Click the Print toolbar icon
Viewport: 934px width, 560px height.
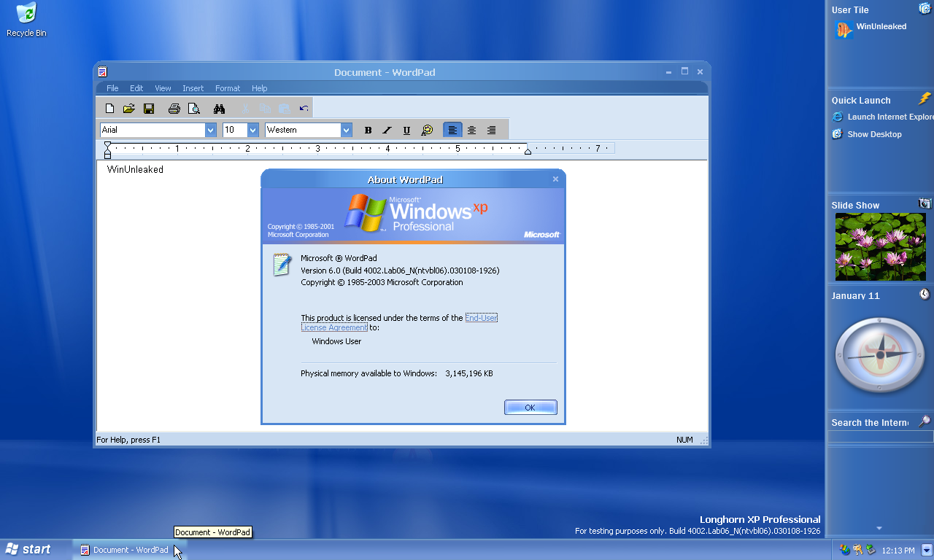click(174, 109)
